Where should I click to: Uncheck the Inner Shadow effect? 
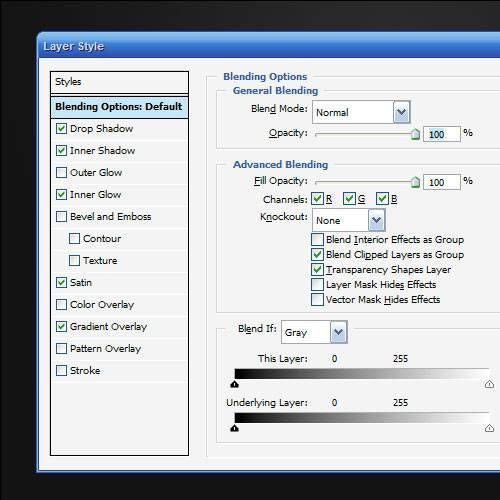[61, 151]
